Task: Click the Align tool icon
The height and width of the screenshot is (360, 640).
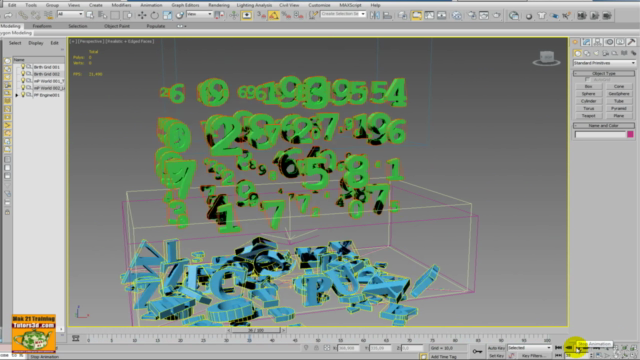Action: (387, 16)
